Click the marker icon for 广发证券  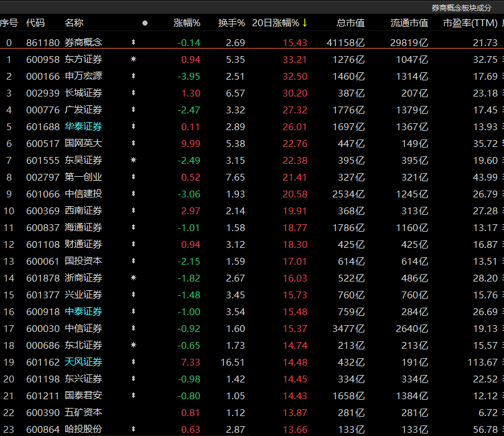133,110
